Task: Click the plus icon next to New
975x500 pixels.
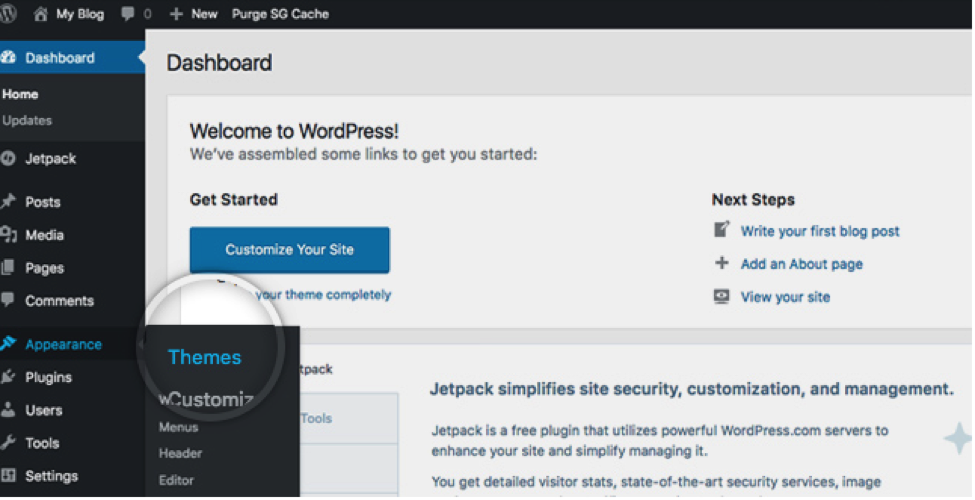Action: (x=177, y=14)
